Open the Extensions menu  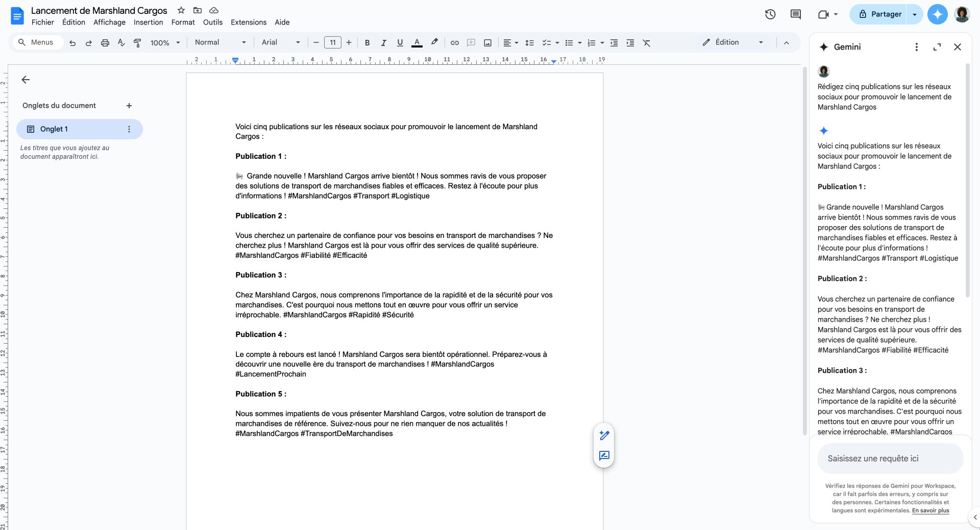[249, 22]
